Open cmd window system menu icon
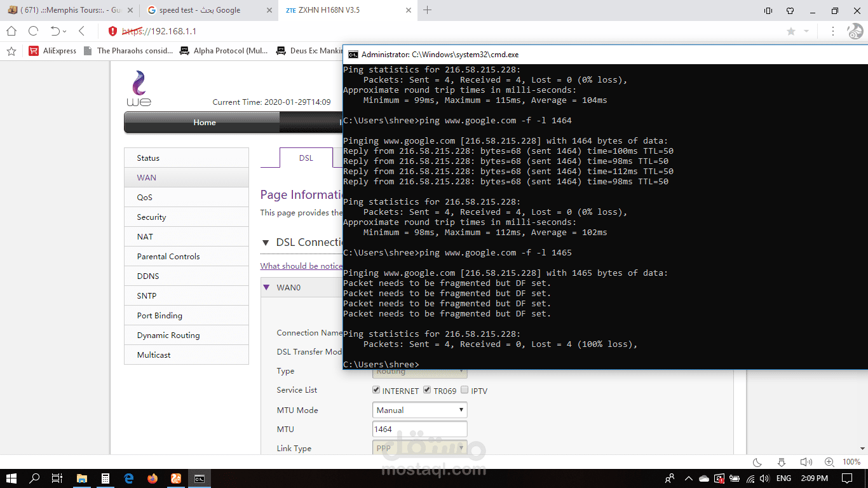Screen dimensions: 868x488 pos(353,55)
